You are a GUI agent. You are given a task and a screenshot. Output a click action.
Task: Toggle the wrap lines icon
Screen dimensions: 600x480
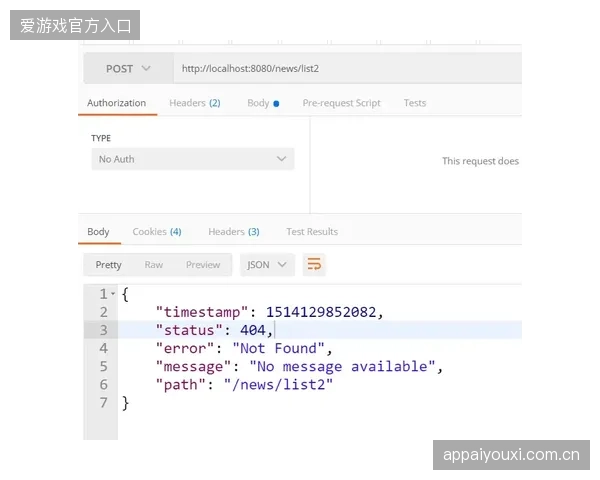pos(314,264)
